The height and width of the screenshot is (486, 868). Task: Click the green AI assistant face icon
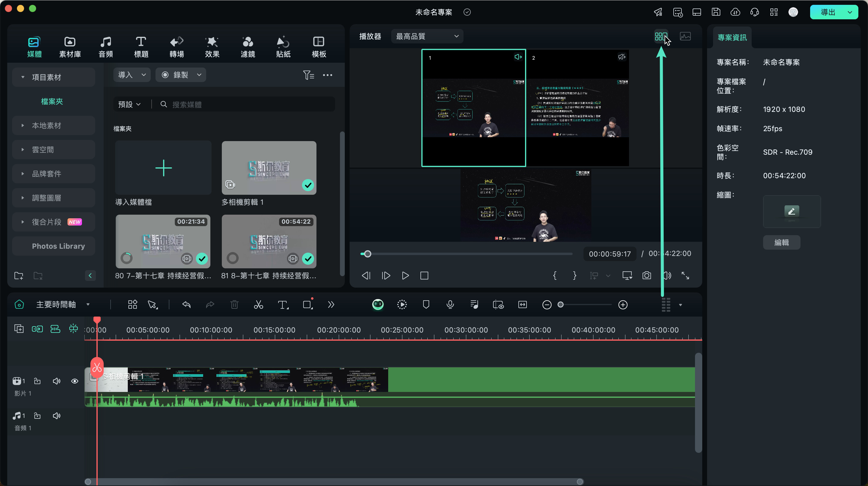point(378,304)
